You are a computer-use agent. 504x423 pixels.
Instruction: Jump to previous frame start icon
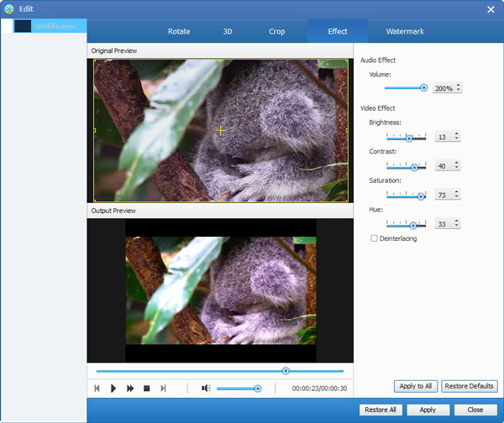click(97, 389)
